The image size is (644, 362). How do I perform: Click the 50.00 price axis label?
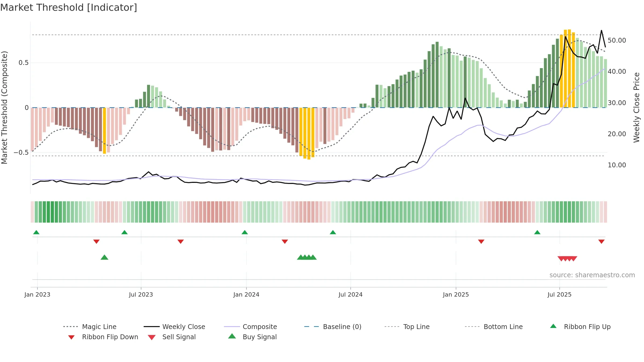click(x=617, y=40)
